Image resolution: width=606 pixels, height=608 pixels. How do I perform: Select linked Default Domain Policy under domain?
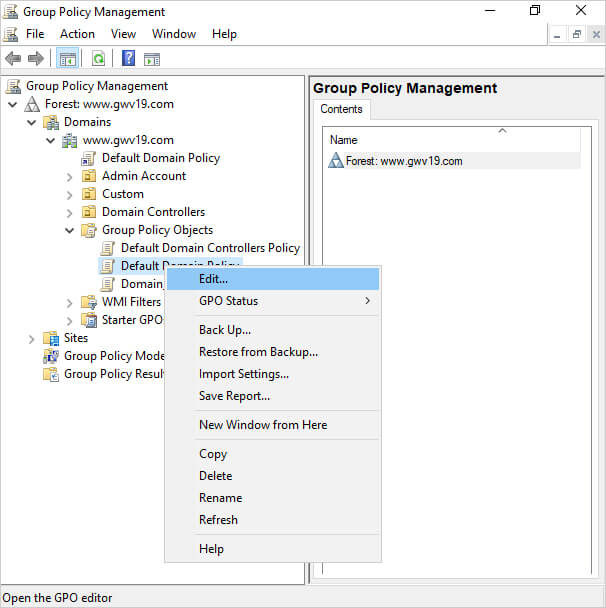(x=161, y=158)
